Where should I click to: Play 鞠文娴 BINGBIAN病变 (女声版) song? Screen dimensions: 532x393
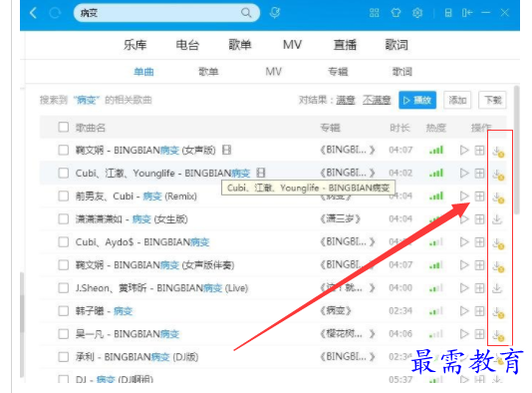pos(464,151)
